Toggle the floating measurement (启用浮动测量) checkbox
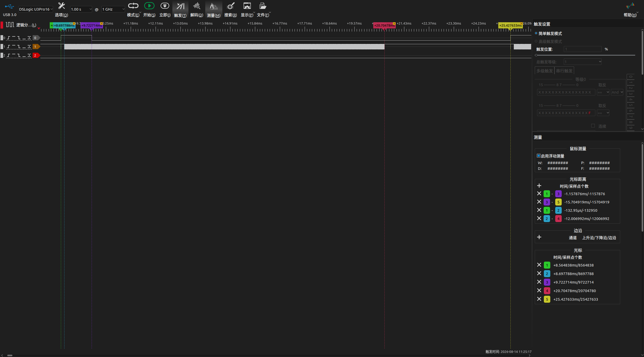 click(539, 156)
